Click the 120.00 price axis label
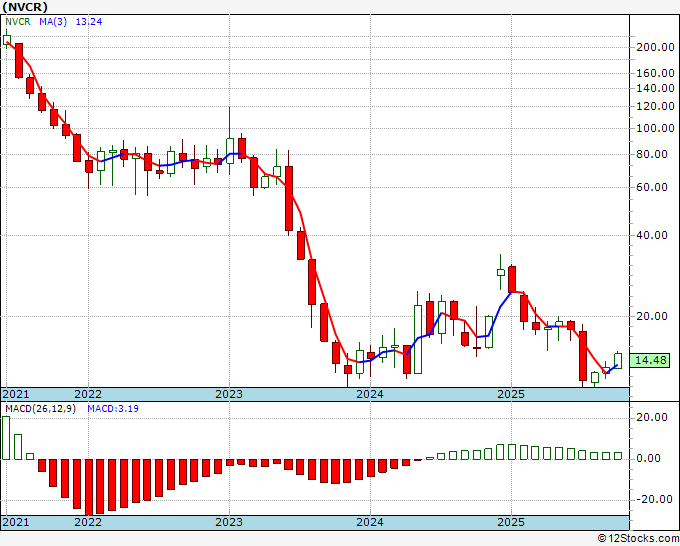This screenshot has height=546, width=680. (655, 106)
